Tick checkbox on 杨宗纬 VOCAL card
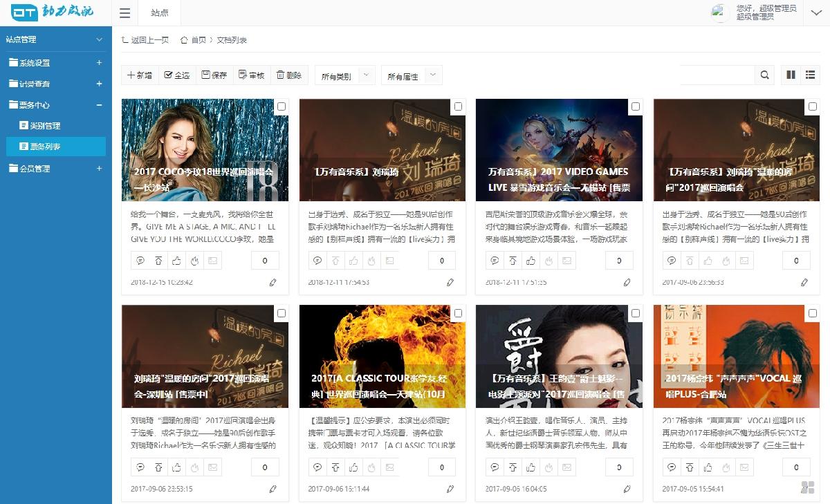The width and height of the screenshot is (830, 504). [813, 313]
